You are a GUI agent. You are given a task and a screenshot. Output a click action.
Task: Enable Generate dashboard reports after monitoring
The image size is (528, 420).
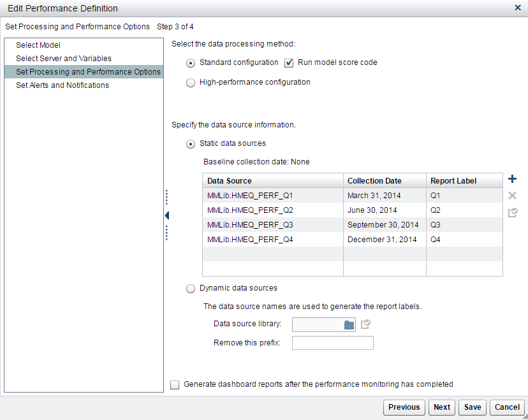tap(175, 384)
